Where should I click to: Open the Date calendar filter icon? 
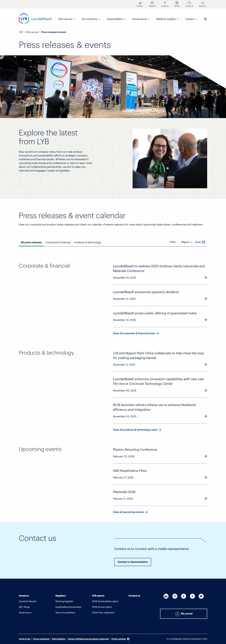tap(203, 242)
